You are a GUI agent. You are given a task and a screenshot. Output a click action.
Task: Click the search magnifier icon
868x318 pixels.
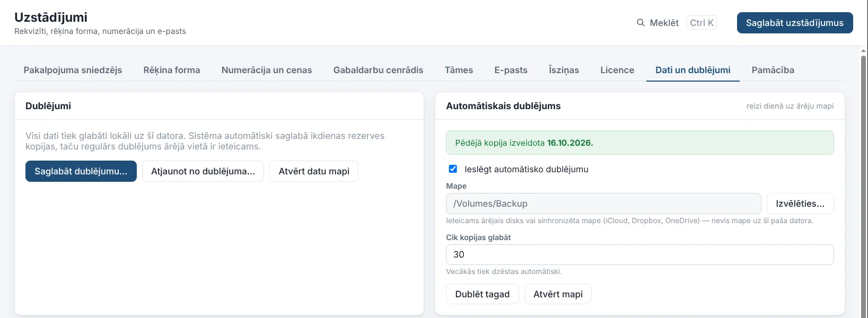641,23
